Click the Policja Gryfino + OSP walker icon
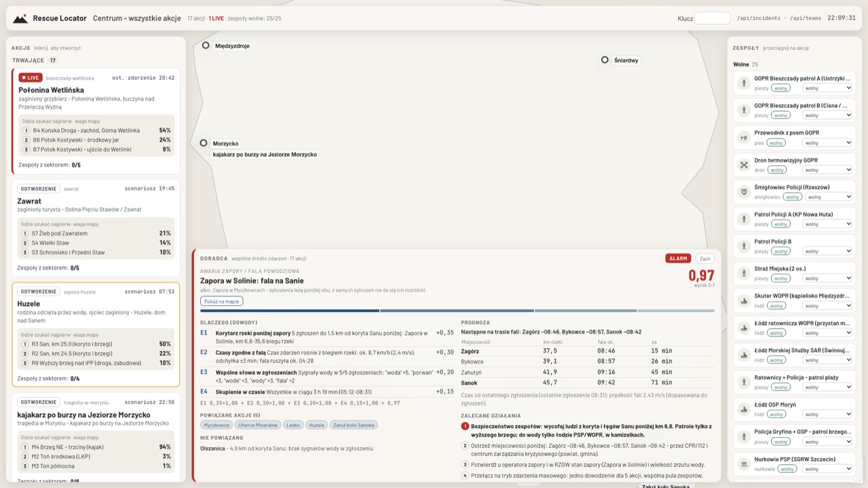868x488 pixels. coord(743,437)
